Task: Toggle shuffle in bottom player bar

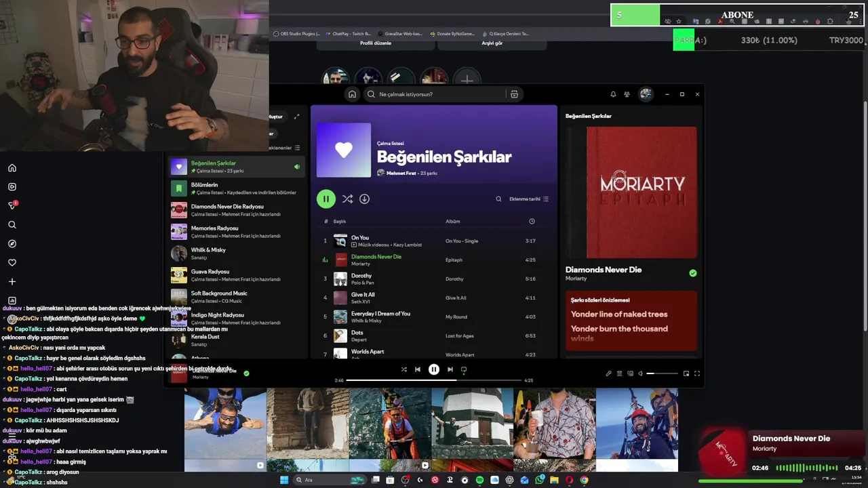Action: (403, 369)
